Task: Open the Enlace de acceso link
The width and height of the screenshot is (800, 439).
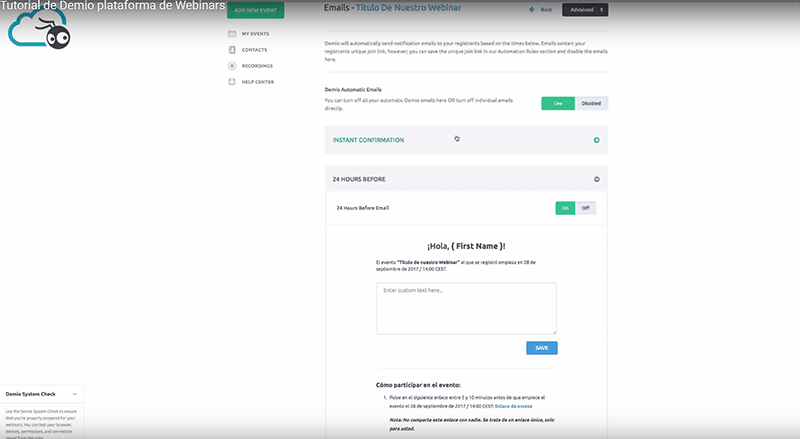Action: [514, 406]
